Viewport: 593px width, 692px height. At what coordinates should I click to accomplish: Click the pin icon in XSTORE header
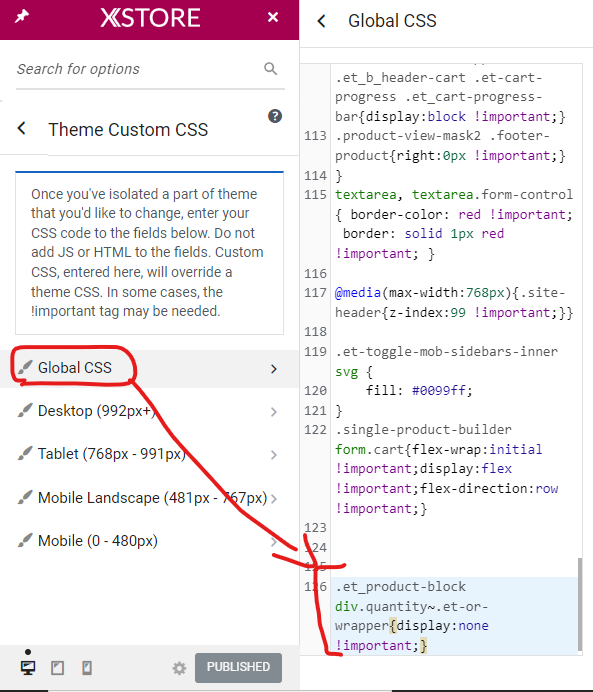point(21,17)
